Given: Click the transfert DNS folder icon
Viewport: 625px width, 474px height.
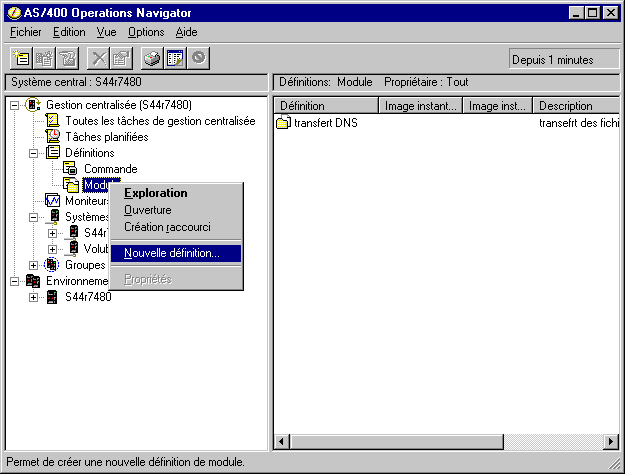Looking at the screenshot, I should pyautogui.click(x=283, y=122).
